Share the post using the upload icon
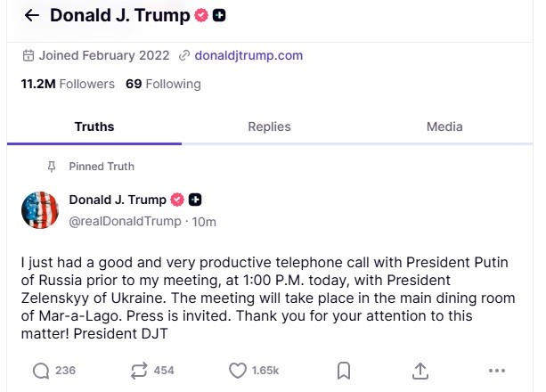546x392 pixels. pyautogui.click(x=420, y=371)
